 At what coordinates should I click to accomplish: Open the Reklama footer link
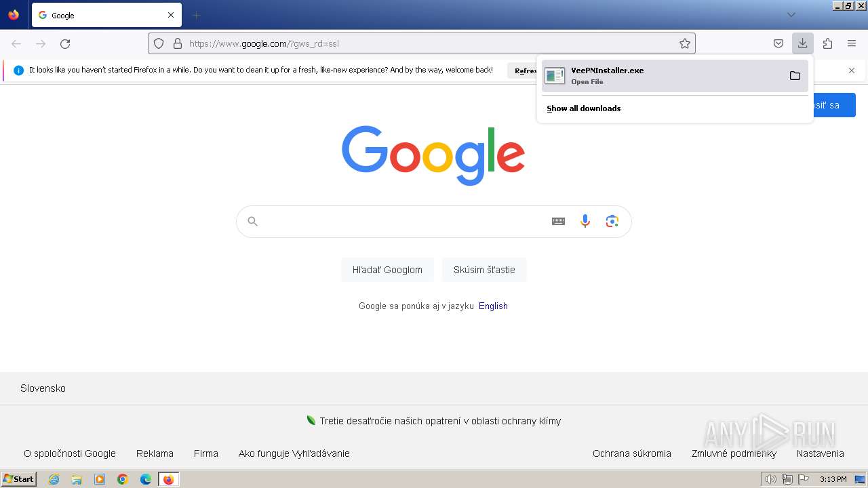tap(155, 453)
